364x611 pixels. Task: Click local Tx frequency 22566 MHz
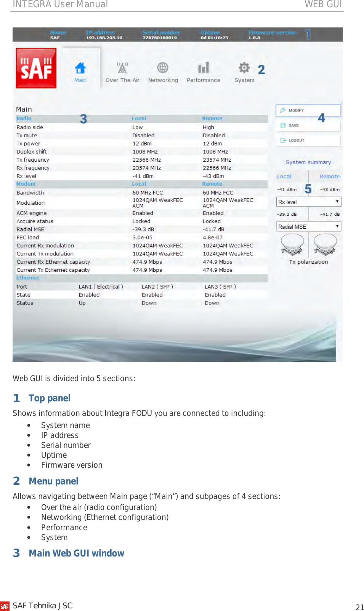pyautogui.click(x=147, y=160)
